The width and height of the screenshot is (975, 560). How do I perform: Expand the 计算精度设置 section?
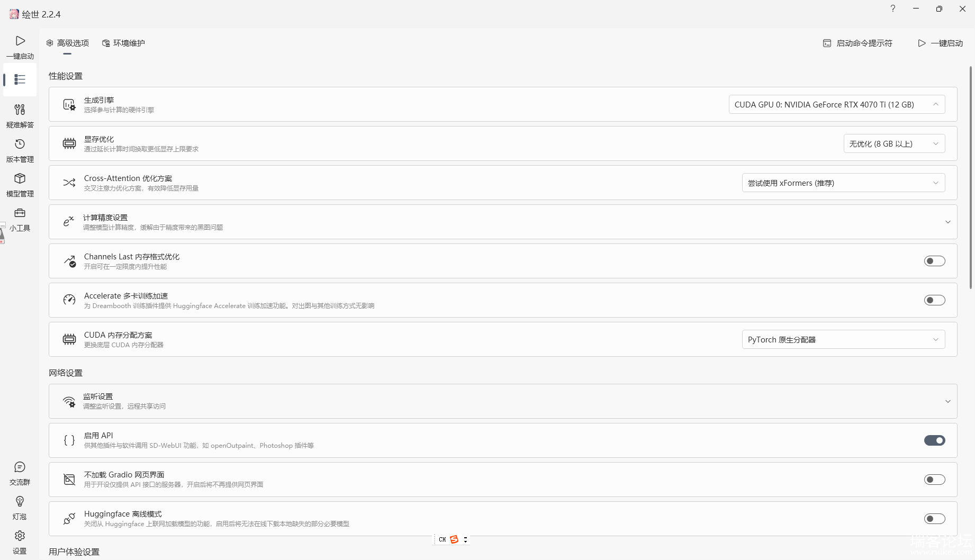tap(947, 222)
